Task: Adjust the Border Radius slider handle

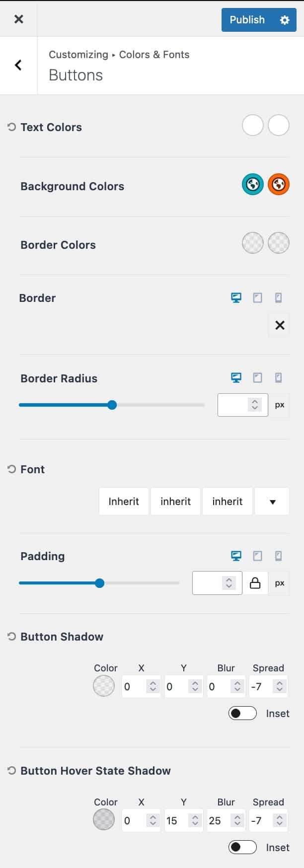Action: [112, 405]
